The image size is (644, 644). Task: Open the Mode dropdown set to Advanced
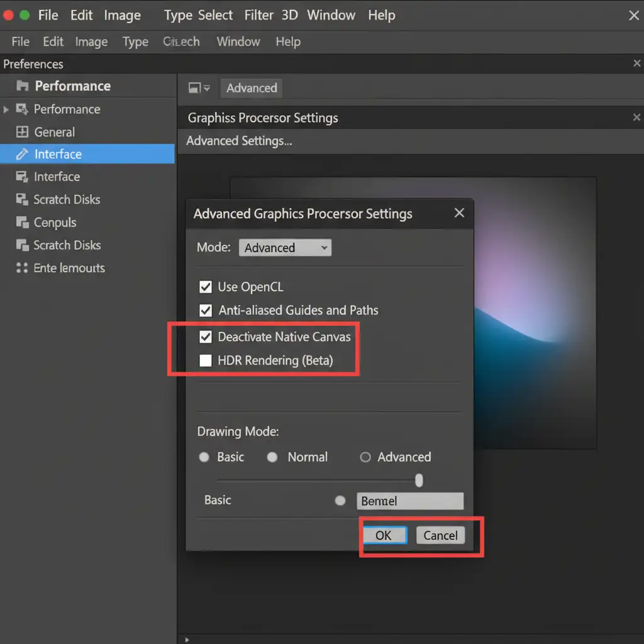(x=285, y=248)
